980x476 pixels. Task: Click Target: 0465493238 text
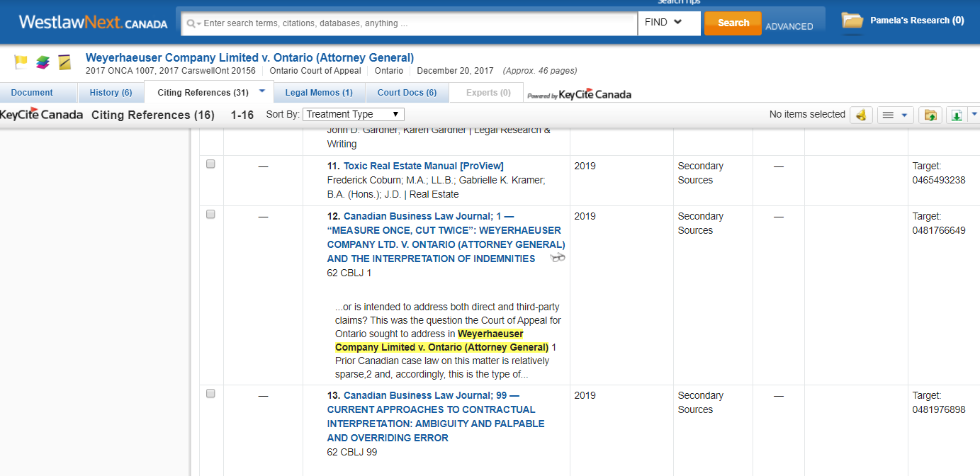pyautogui.click(x=939, y=173)
